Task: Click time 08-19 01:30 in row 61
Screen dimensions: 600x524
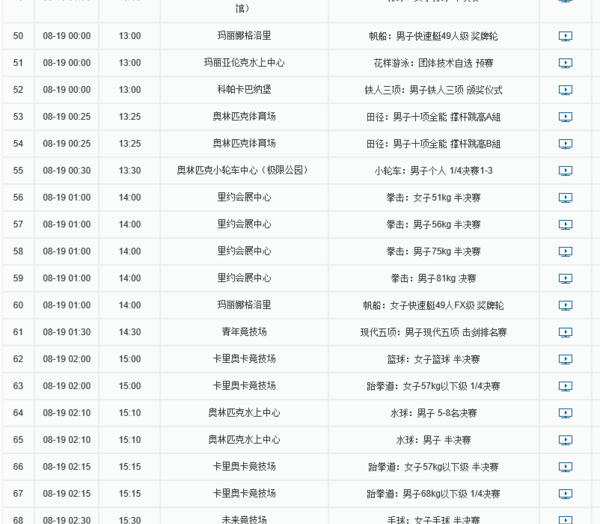Action: click(67, 332)
